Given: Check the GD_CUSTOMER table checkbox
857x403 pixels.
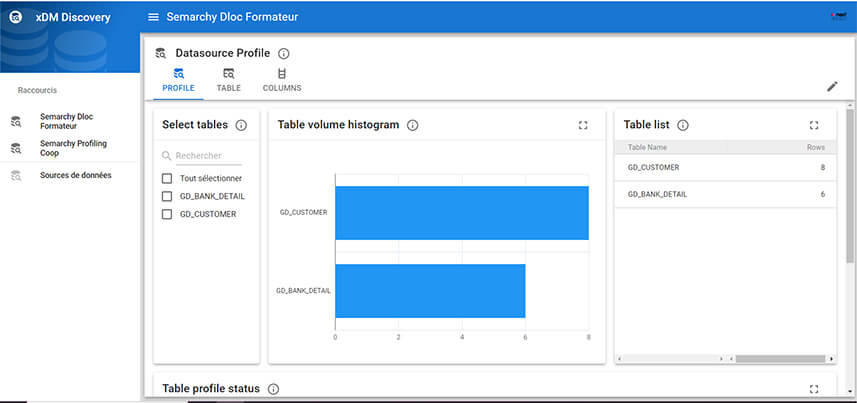Looking at the screenshot, I should click(167, 214).
